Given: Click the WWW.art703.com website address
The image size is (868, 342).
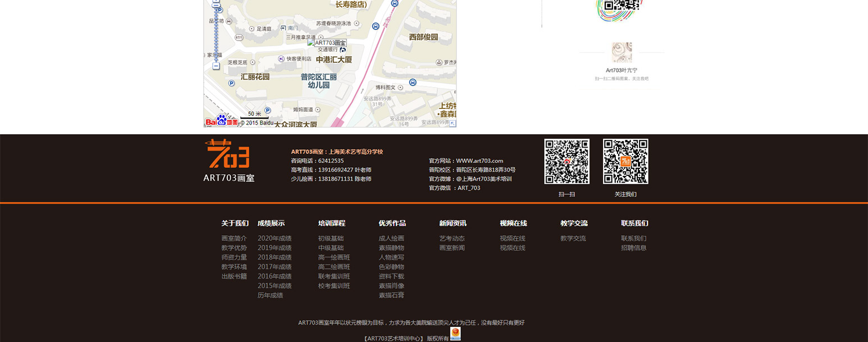Looking at the screenshot, I should click(x=479, y=161).
